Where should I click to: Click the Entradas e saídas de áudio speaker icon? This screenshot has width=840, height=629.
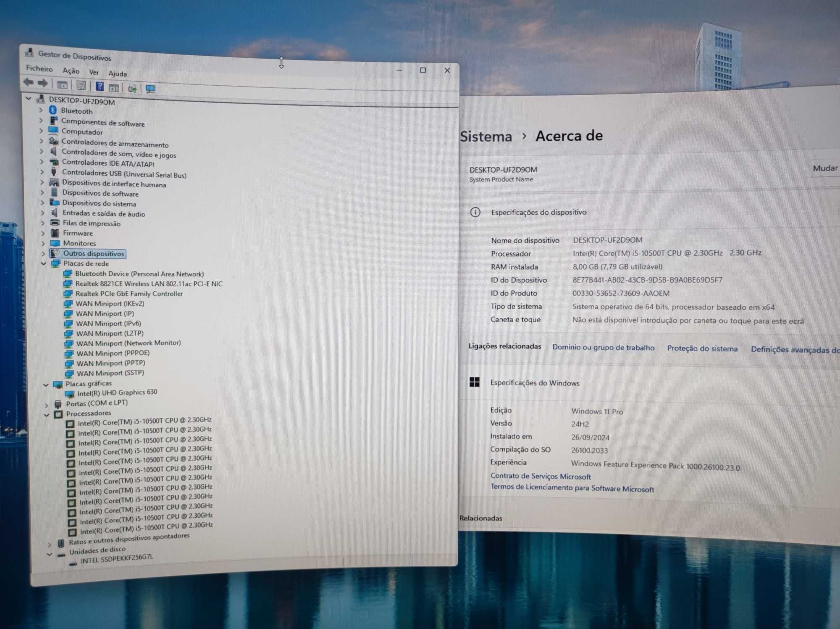pyautogui.click(x=54, y=213)
